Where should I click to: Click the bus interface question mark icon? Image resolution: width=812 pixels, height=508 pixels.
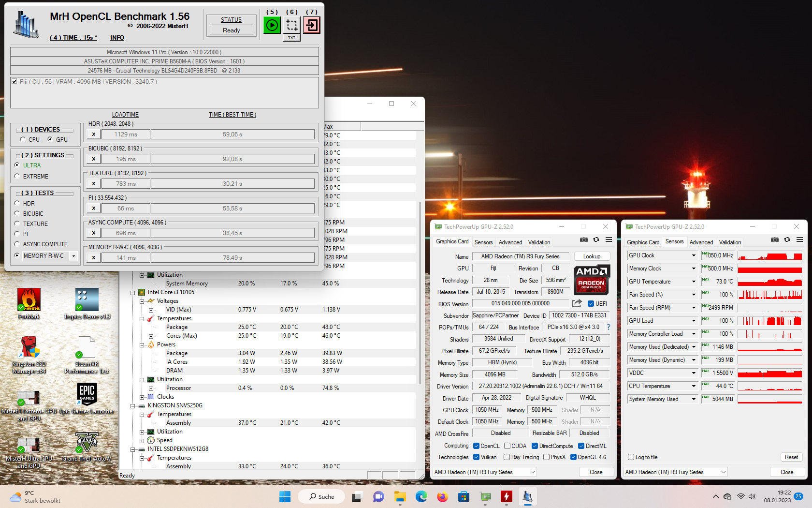click(x=609, y=327)
